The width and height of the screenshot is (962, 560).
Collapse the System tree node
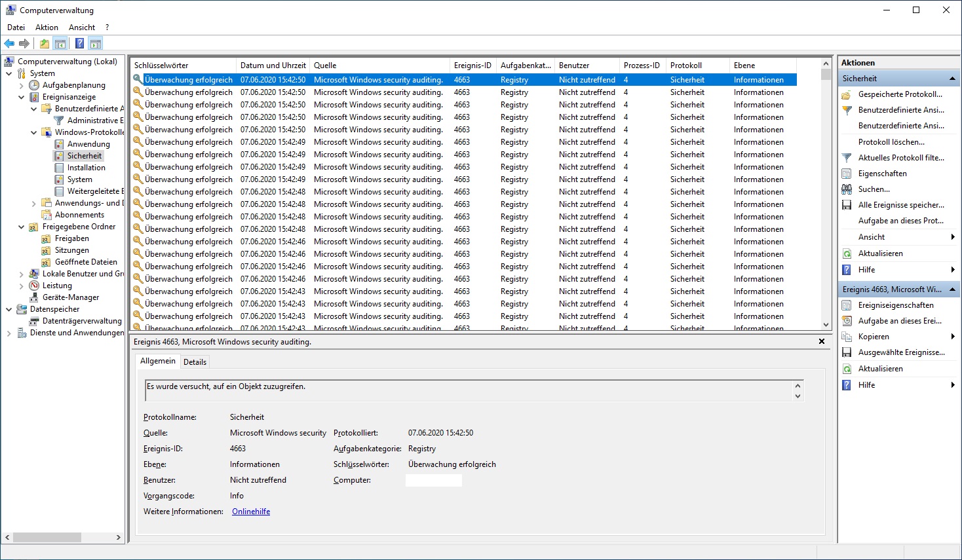pyautogui.click(x=9, y=73)
